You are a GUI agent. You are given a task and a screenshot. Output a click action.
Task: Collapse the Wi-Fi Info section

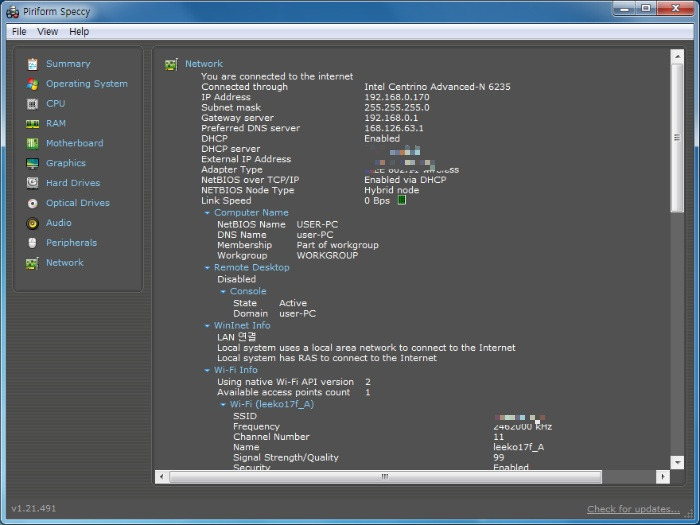click(x=207, y=370)
